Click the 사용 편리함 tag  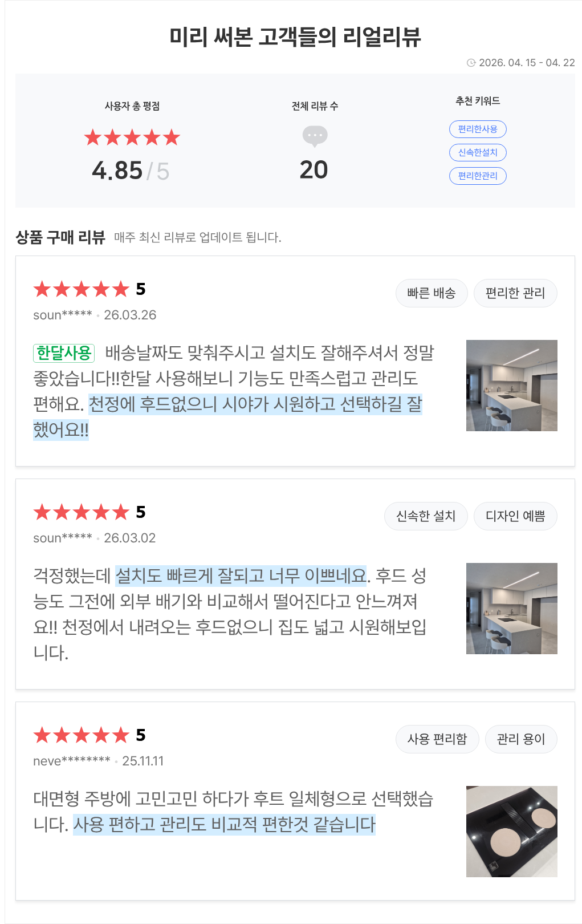tap(437, 739)
